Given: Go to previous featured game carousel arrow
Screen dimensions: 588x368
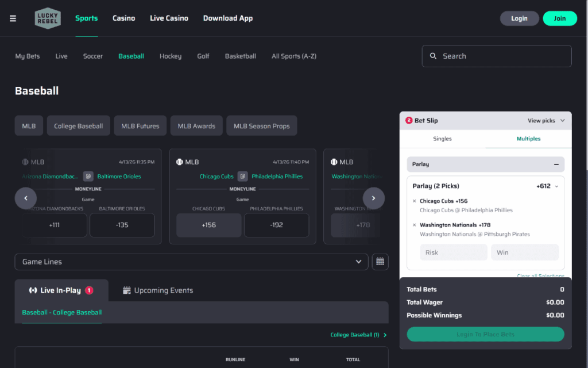Looking at the screenshot, I should click(x=25, y=198).
